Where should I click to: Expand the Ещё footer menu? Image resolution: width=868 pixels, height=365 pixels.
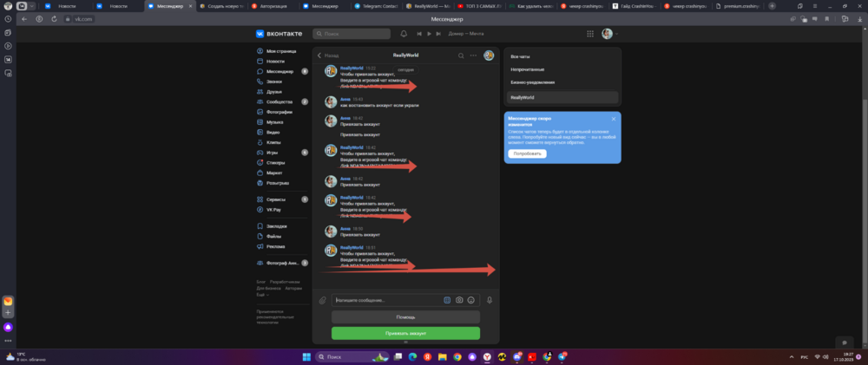pos(262,295)
